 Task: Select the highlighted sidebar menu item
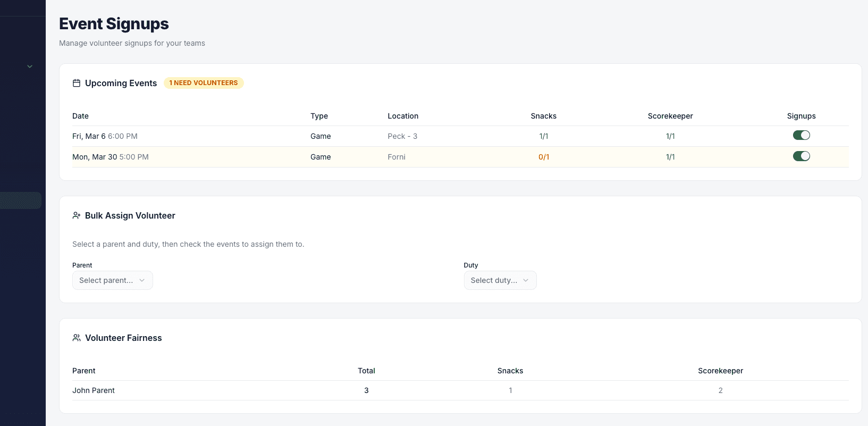[21, 201]
